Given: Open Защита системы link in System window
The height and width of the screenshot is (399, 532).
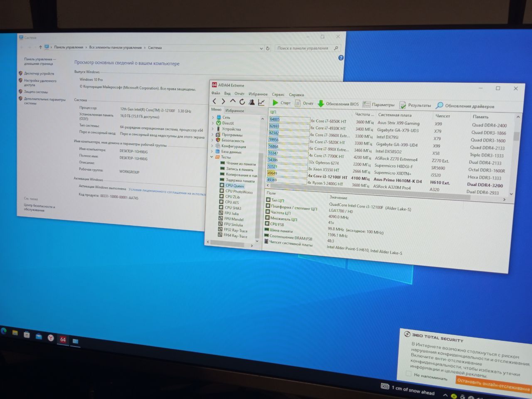Looking at the screenshot, I should 36,92.
